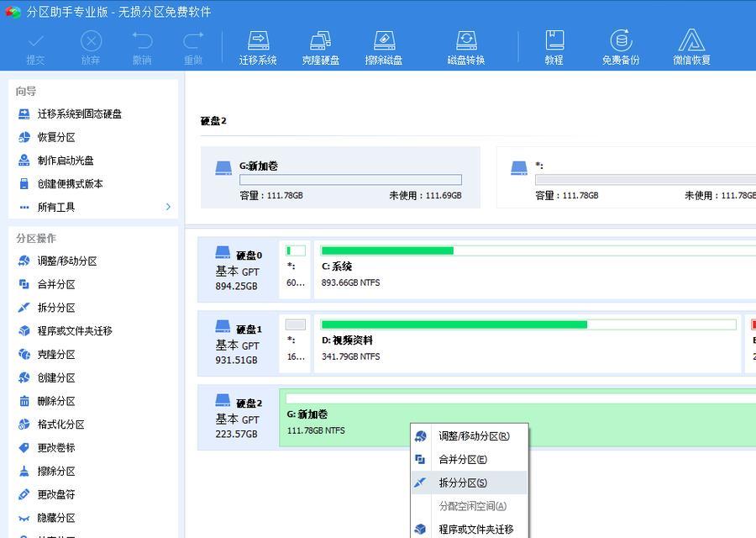Click the 隐藏分区 sidebar icon
This screenshot has height=538, width=756.
click(x=24, y=518)
